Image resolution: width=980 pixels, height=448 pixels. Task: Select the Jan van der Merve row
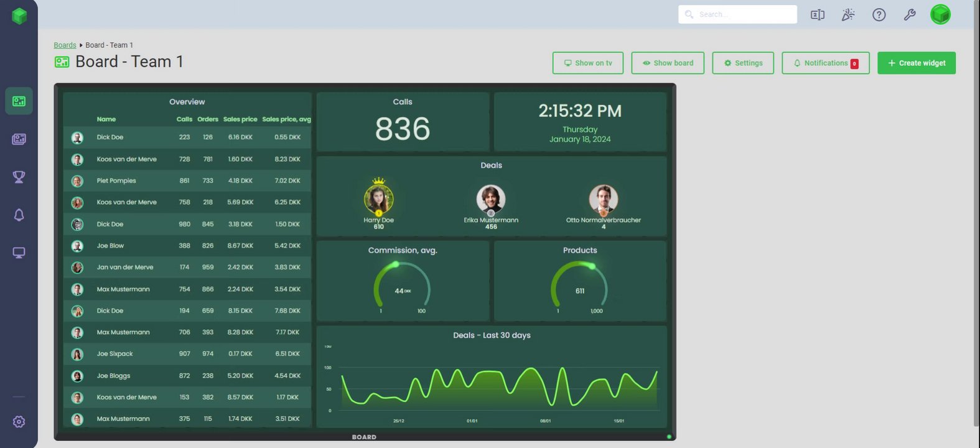point(187,267)
